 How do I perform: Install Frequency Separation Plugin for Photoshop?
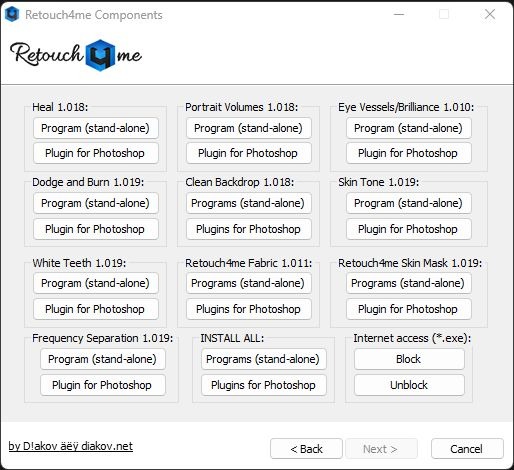103,385
